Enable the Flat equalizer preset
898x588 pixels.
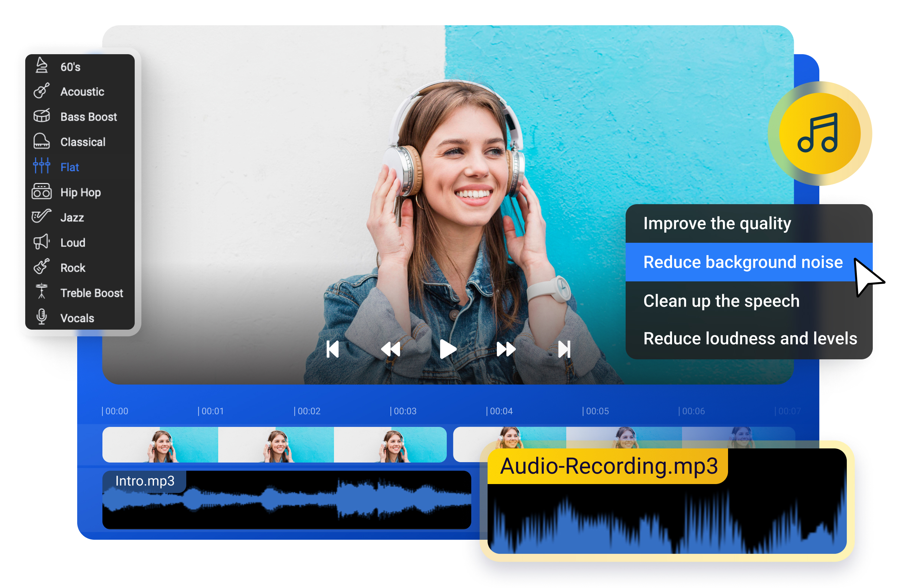click(x=69, y=167)
